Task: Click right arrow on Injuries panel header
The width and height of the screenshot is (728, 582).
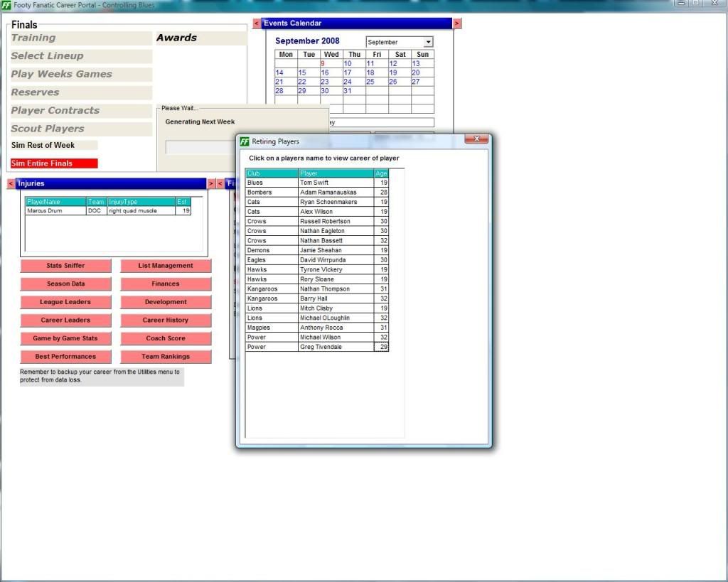Action: coord(210,183)
